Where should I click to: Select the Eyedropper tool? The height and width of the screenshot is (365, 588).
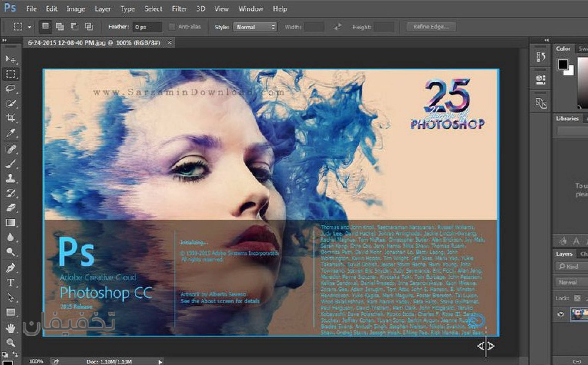pos(10,133)
